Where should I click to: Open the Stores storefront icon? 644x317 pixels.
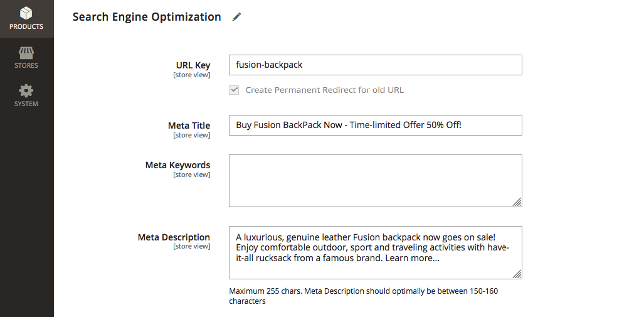[x=26, y=53]
